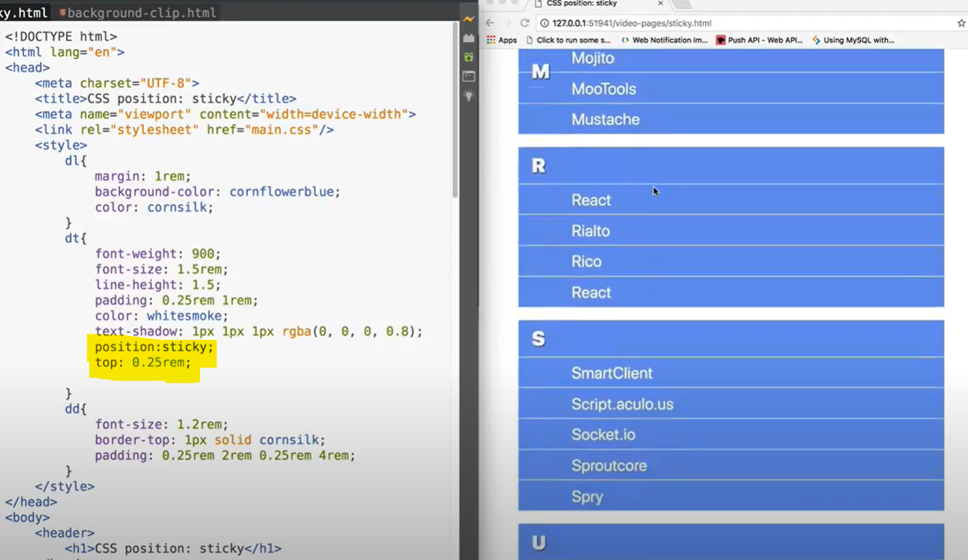This screenshot has width=968, height=560.
Task: Switch to the background-clip.html editor tab
Action: coord(137,12)
